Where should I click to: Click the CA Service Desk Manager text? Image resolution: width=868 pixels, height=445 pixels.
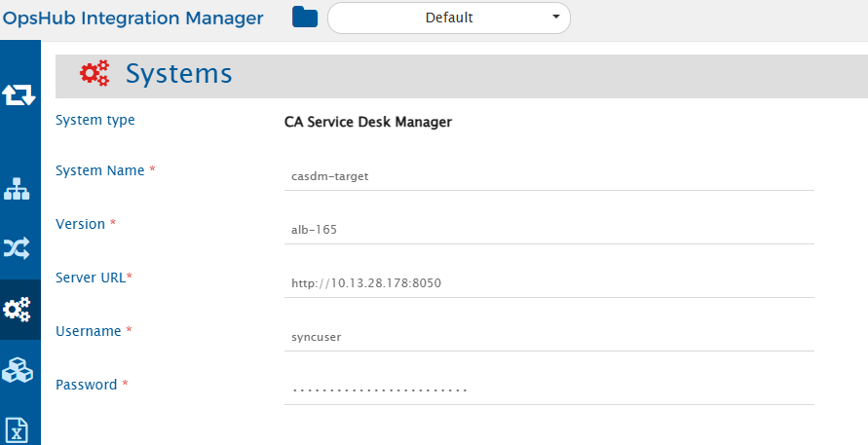point(367,122)
